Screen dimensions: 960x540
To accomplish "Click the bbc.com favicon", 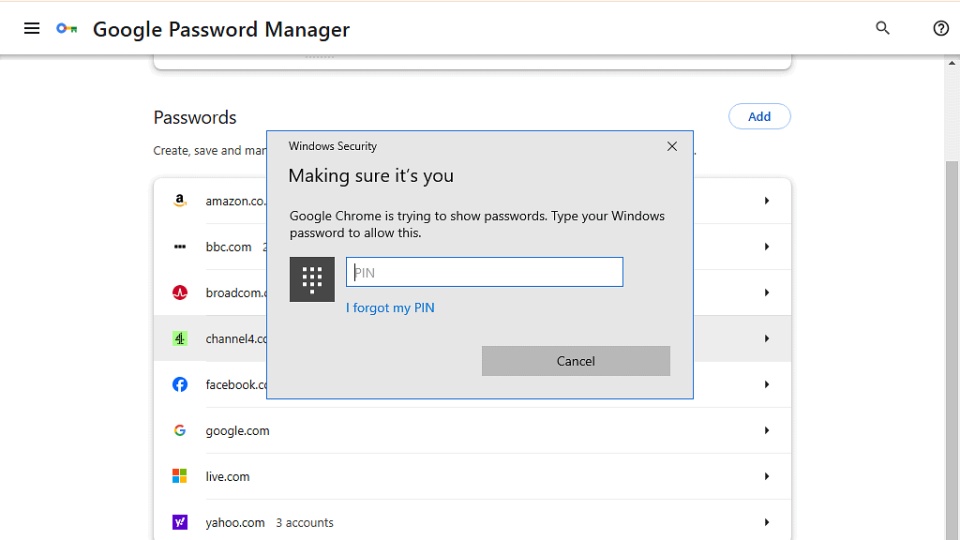I will pos(179,247).
